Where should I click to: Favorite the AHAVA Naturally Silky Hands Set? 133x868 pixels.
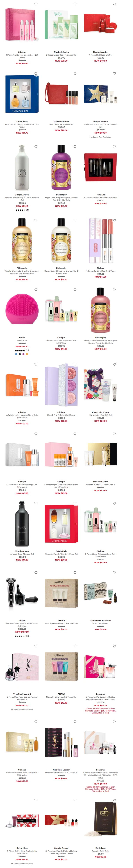(75, 646)
